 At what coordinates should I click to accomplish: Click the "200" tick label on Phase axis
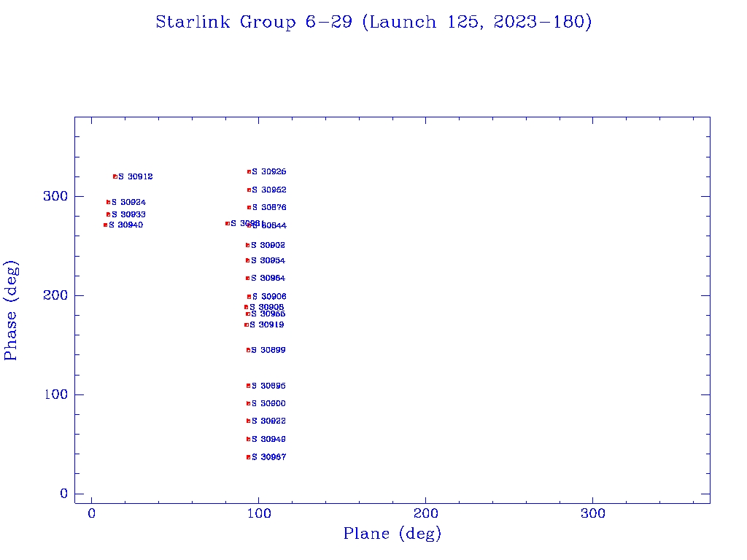55,295
